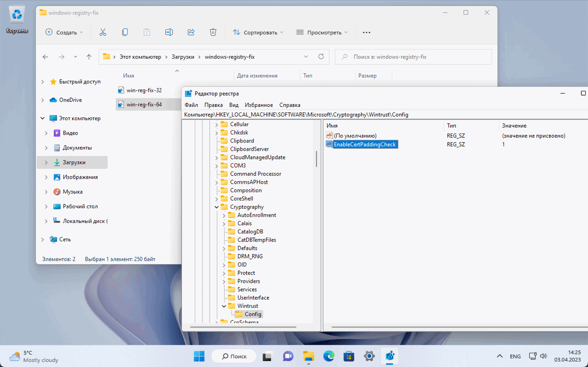Click the Rename icon in Explorer toolbar

169,33
